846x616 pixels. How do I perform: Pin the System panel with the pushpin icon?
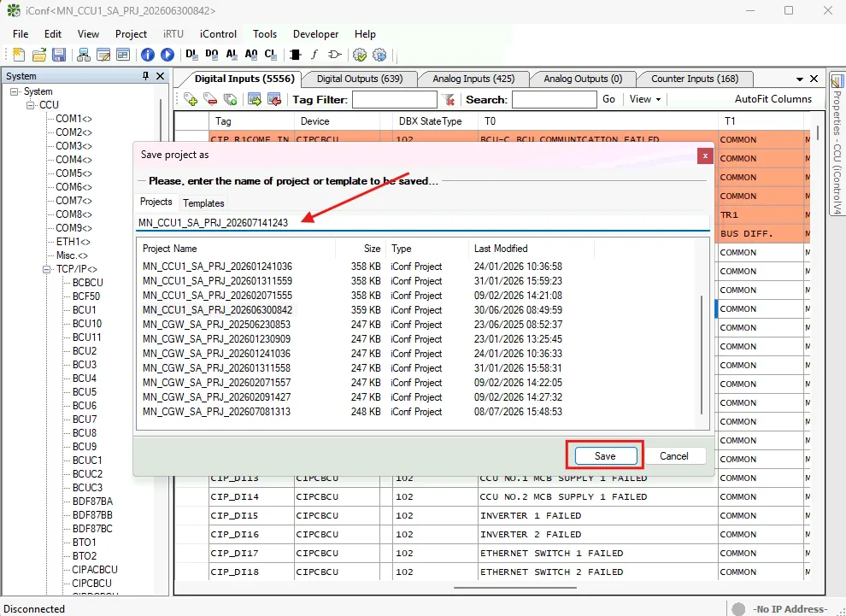[x=145, y=76]
